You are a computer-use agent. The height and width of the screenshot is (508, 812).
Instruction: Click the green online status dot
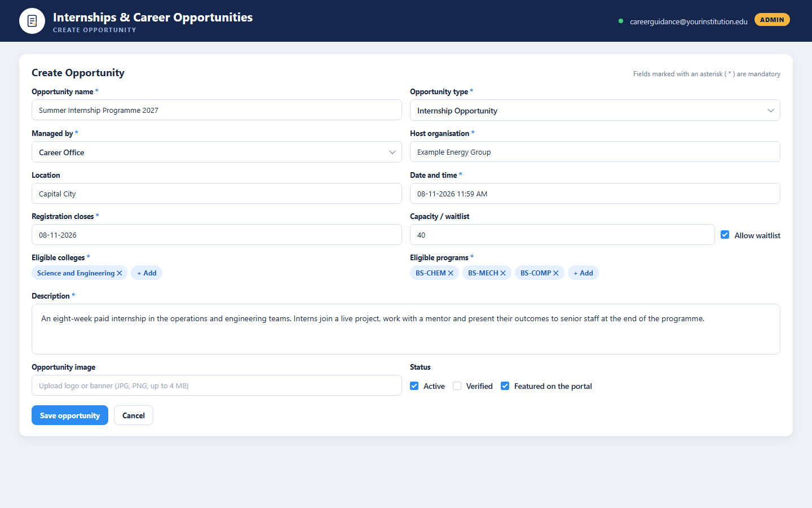(x=621, y=21)
